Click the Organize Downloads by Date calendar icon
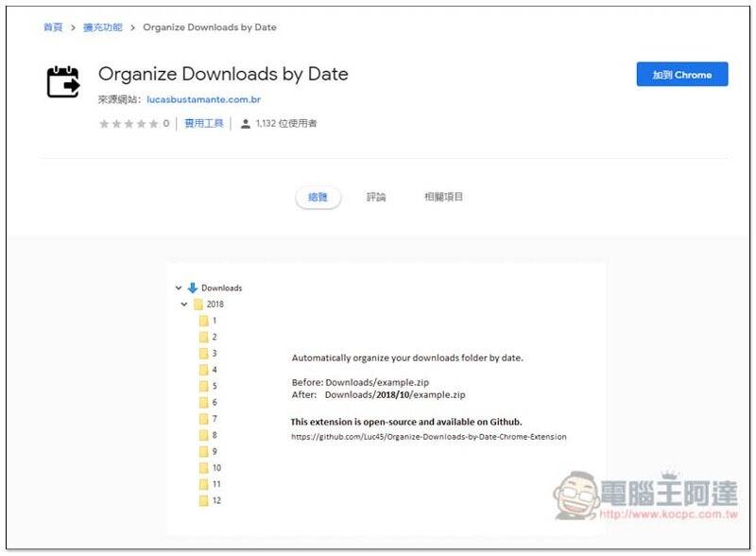This screenshot has height=556, width=756. coord(63,82)
